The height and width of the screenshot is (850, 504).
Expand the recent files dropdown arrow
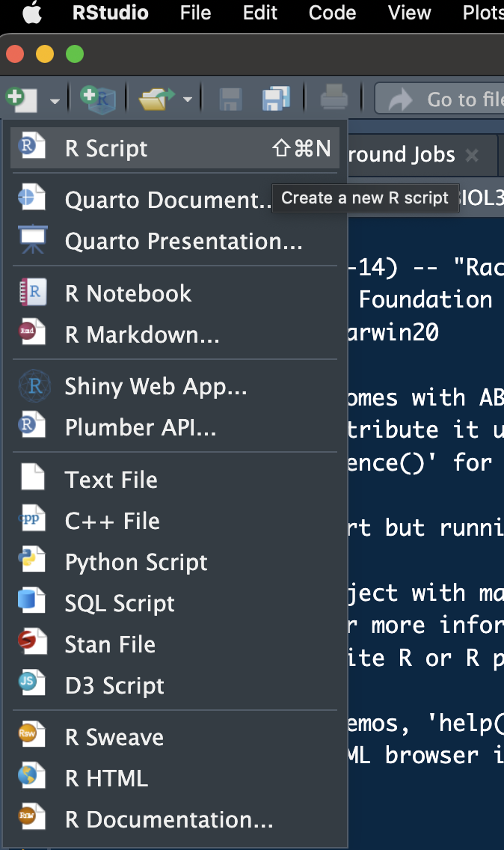point(188,100)
